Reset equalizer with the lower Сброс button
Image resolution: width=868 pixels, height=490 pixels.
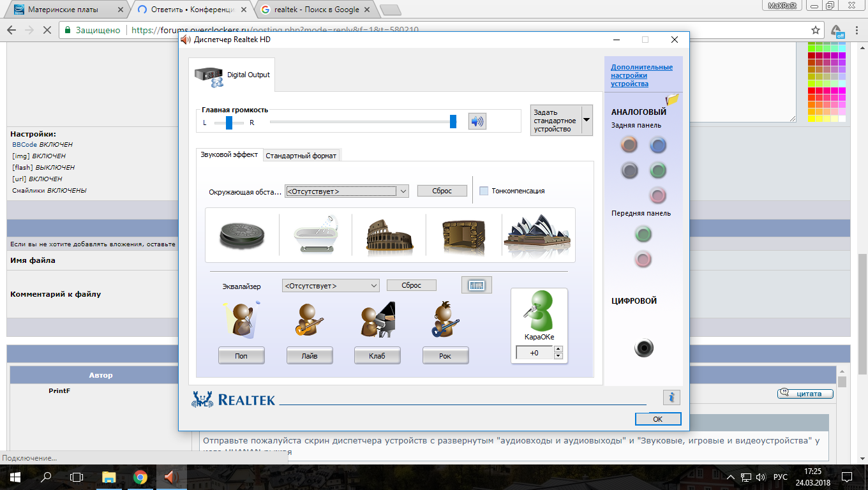(x=412, y=285)
